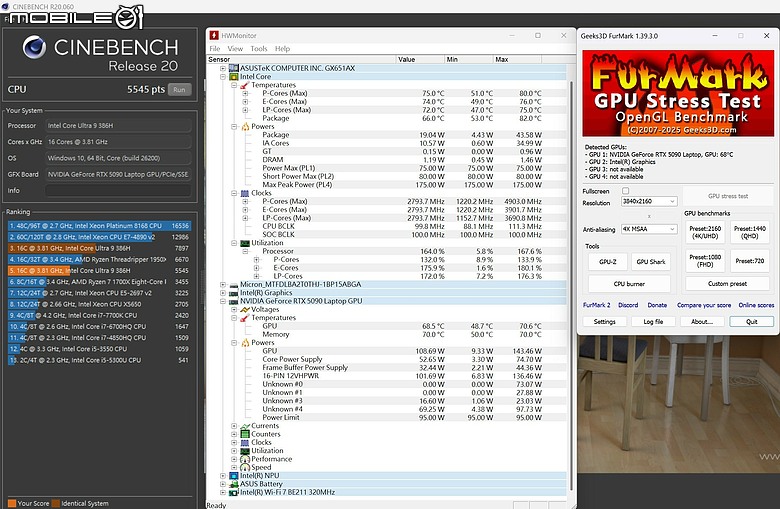Run Preset:720 benchmark

pyautogui.click(x=750, y=261)
